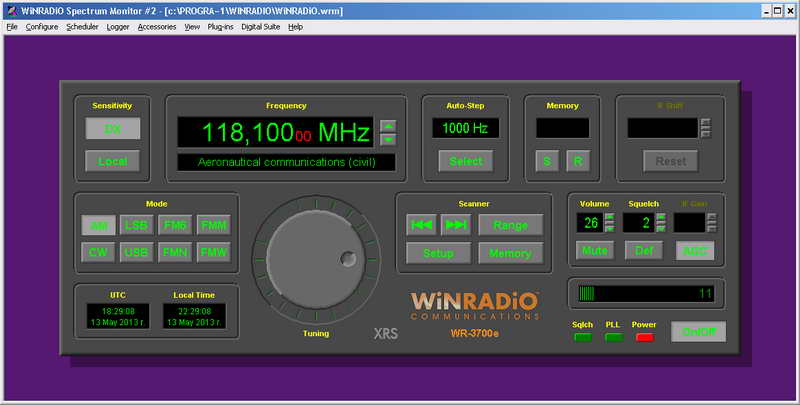The image size is (800, 405).
Task: Click the IF Shift up arrow
Action: pyautogui.click(x=705, y=123)
